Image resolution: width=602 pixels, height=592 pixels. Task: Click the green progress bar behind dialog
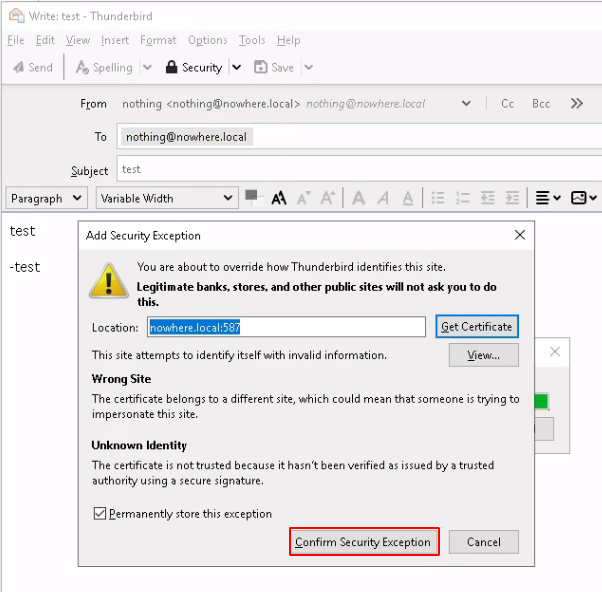[541, 402]
